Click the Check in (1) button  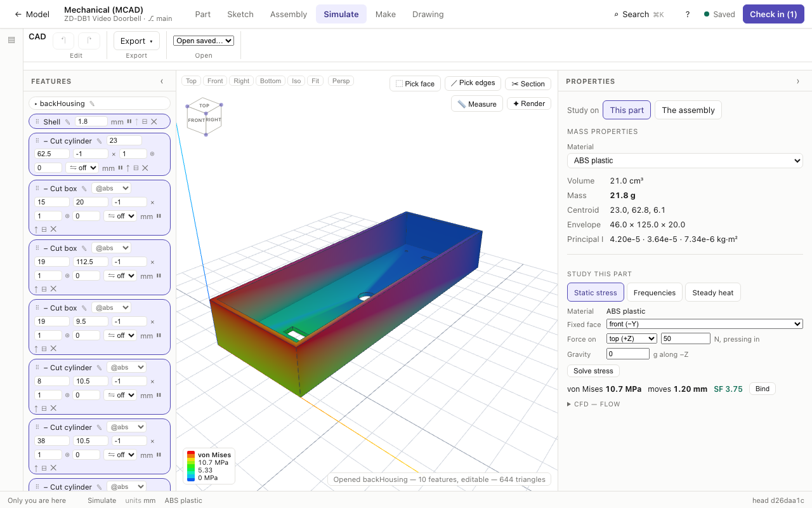click(x=773, y=14)
